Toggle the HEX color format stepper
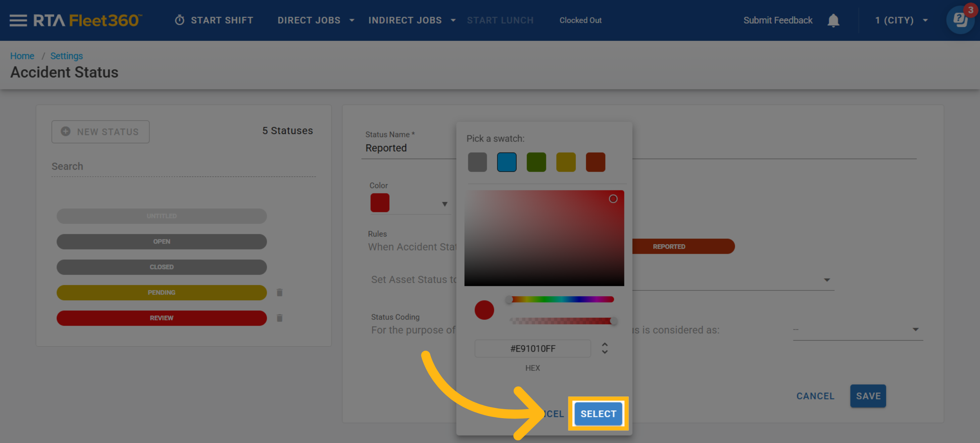This screenshot has height=443, width=980. tap(605, 348)
